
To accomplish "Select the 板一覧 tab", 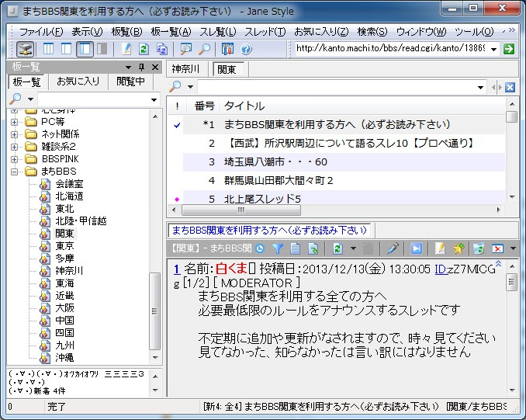I will [x=26, y=82].
